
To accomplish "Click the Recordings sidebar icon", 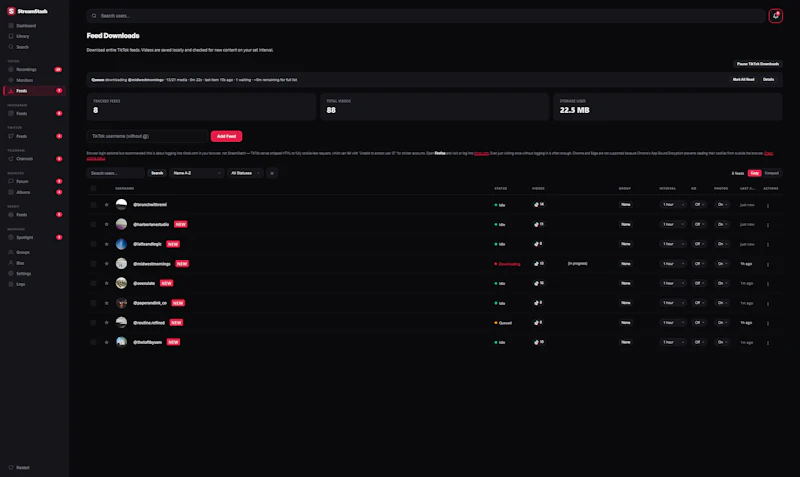I will pos(11,69).
